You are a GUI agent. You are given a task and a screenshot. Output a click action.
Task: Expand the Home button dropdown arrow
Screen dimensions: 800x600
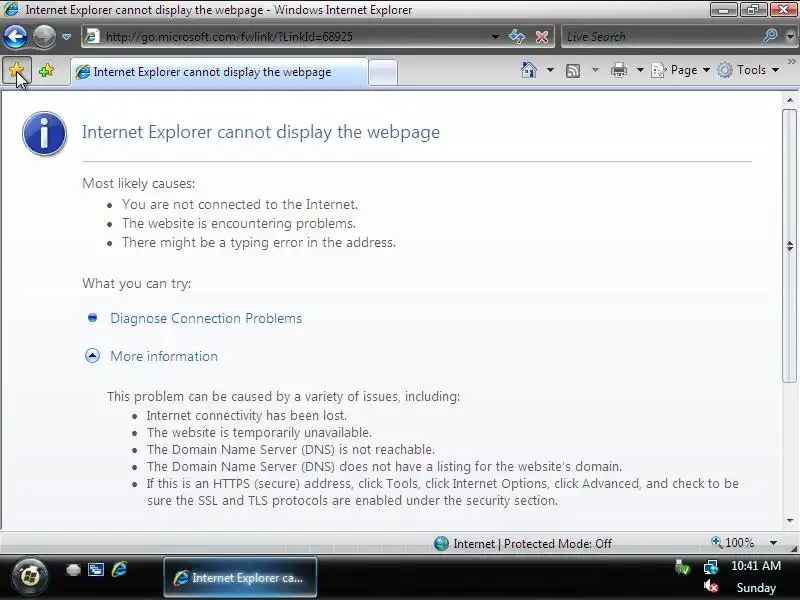[550, 70]
